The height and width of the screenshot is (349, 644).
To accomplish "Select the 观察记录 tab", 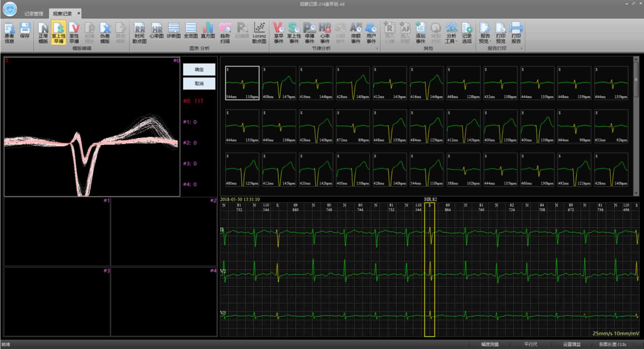I will (x=62, y=14).
